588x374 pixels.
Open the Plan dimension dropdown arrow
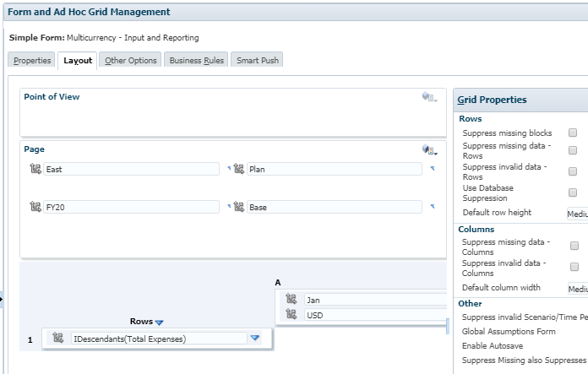click(x=433, y=169)
